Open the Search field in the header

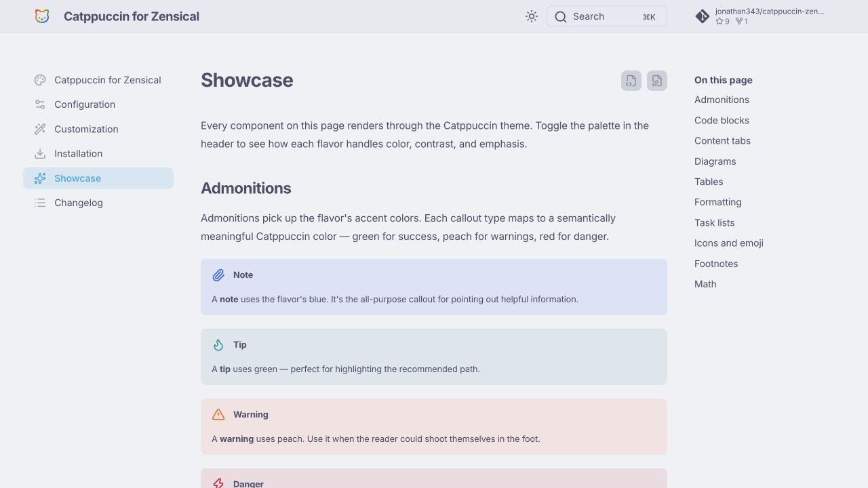[607, 16]
